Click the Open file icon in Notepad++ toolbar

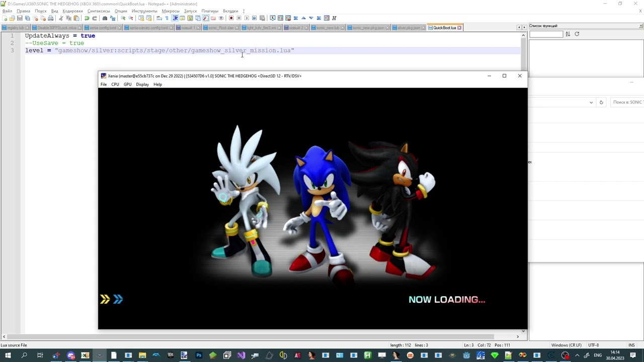[x=12, y=18]
